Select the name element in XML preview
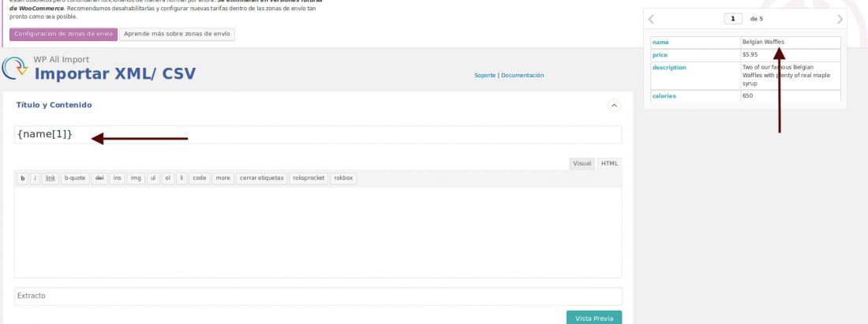Viewport: 868px width, 324px height. pos(660,42)
